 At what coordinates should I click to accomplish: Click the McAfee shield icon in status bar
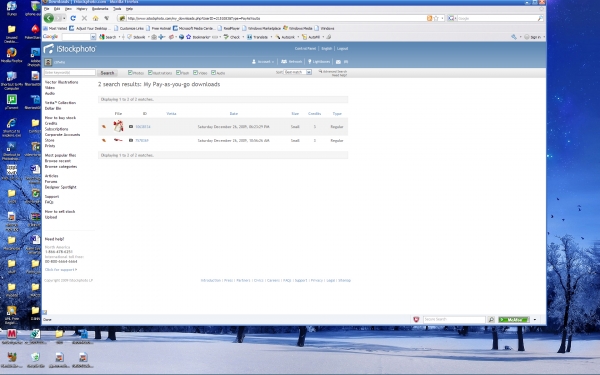pos(416,319)
